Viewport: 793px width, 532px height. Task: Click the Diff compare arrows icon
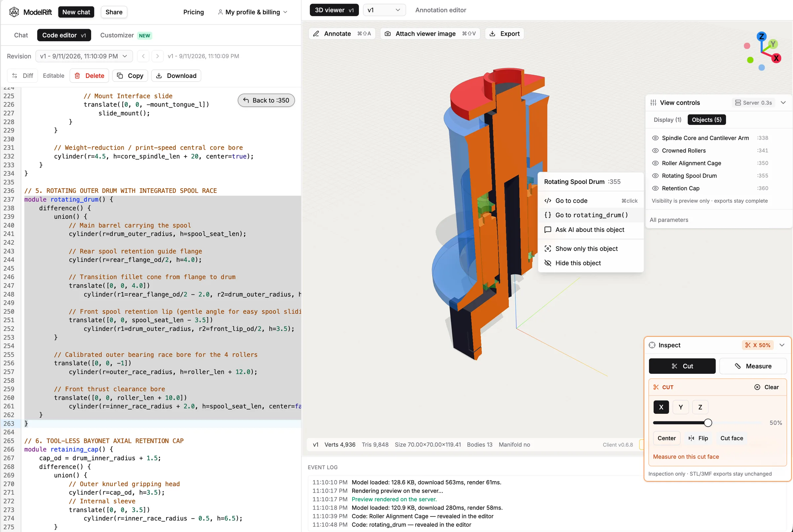[x=15, y=76]
